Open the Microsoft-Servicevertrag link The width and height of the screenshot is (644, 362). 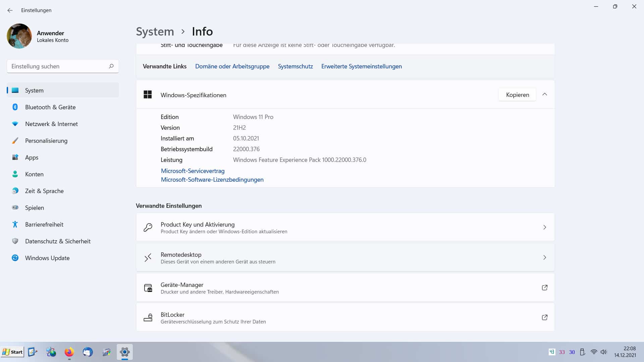pyautogui.click(x=193, y=171)
